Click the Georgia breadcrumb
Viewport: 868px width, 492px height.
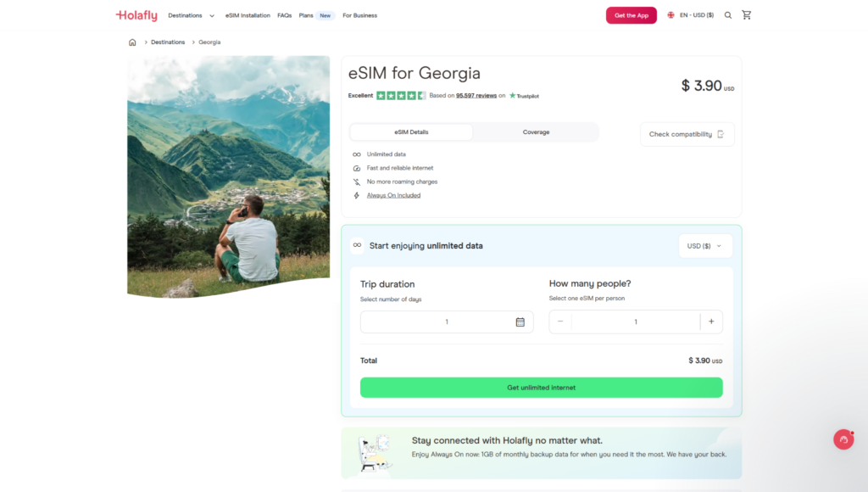pyautogui.click(x=209, y=42)
